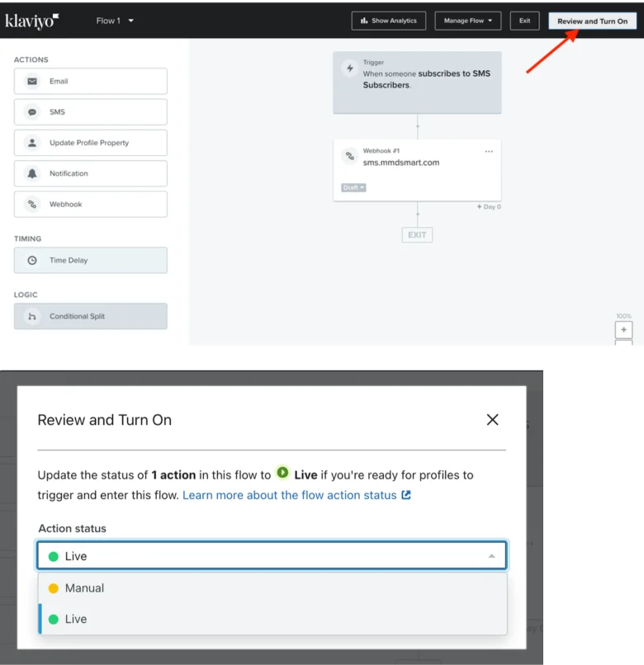Open Learn more about flow action status link
This screenshot has height=665, width=644.
pyautogui.click(x=290, y=495)
